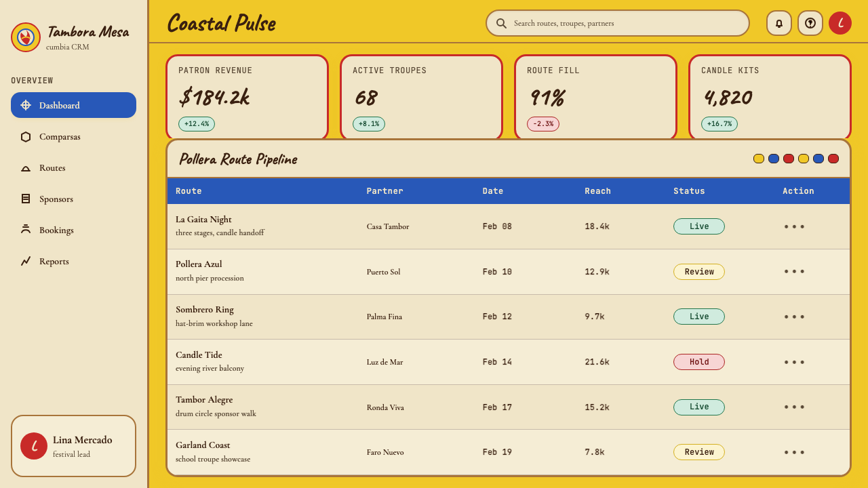
Task: Click the search routes input field
Action: (x=617, y=23)
